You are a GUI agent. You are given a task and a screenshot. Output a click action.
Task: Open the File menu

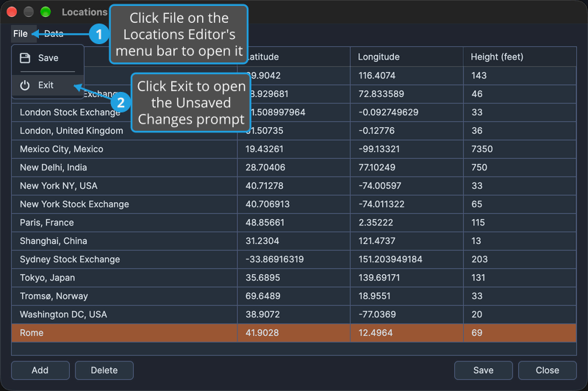[21, 34]
